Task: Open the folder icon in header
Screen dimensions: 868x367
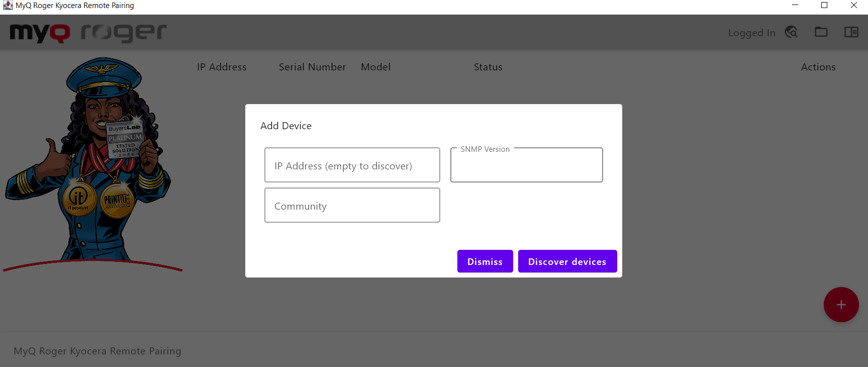Action: tap(821, 32)
